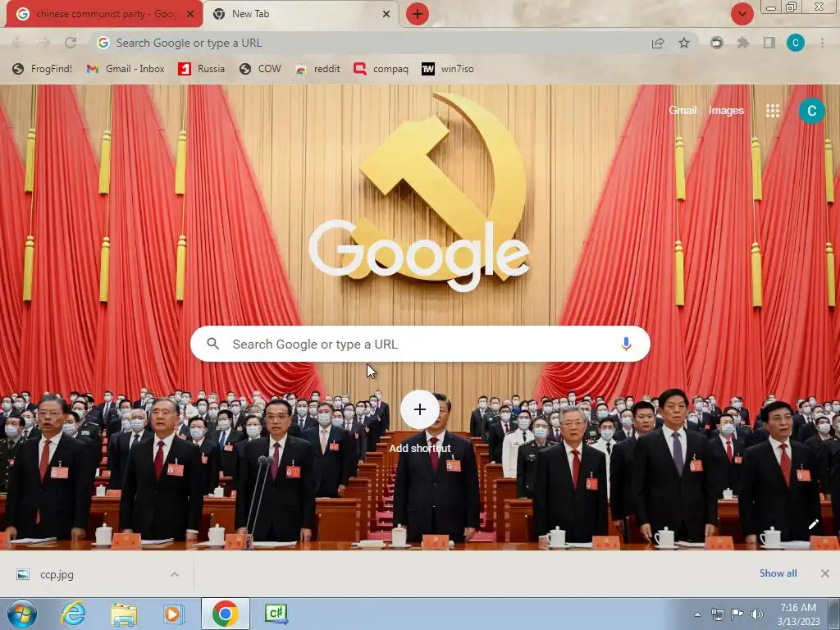The image size is (840, 630).
Task: Open the extension icon left of the puzzle piece
Action: (717, 43)
